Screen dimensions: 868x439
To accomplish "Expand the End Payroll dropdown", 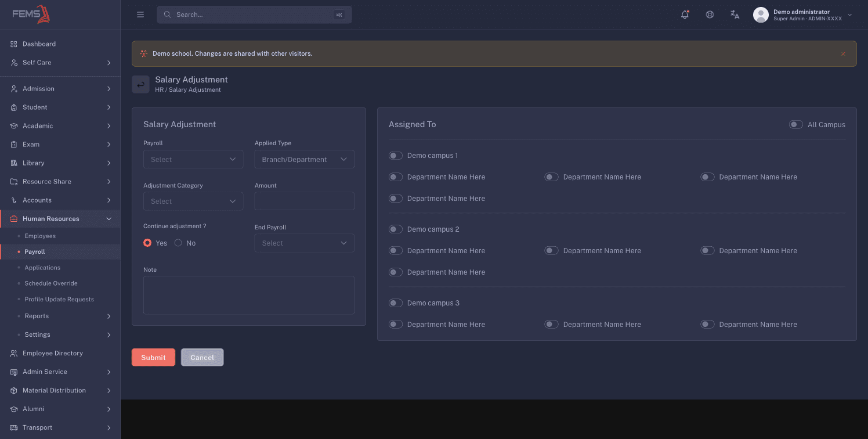I will click(x=304, y=243).
